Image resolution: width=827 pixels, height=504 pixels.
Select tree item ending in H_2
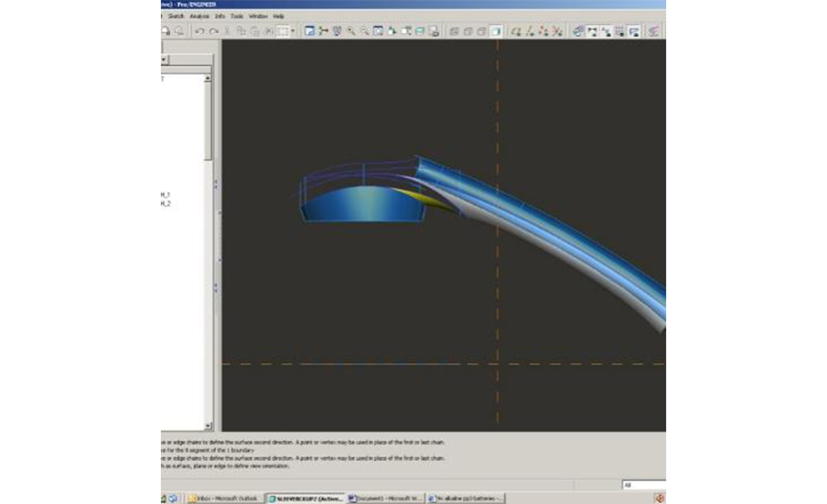[x=165, y=204]
